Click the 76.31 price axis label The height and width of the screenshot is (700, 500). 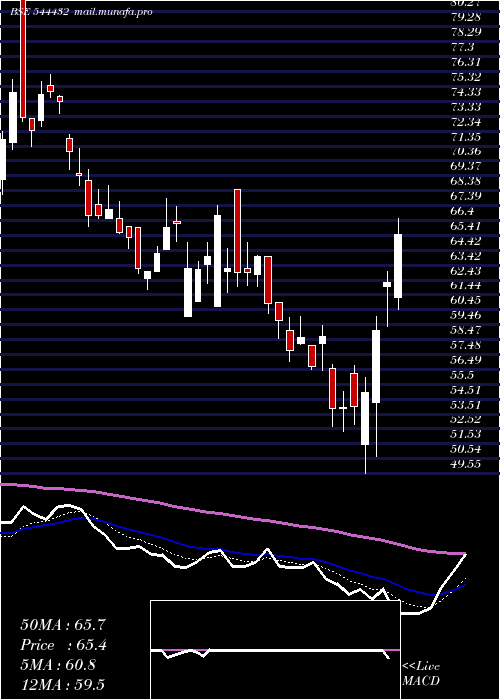click(466, 62)
